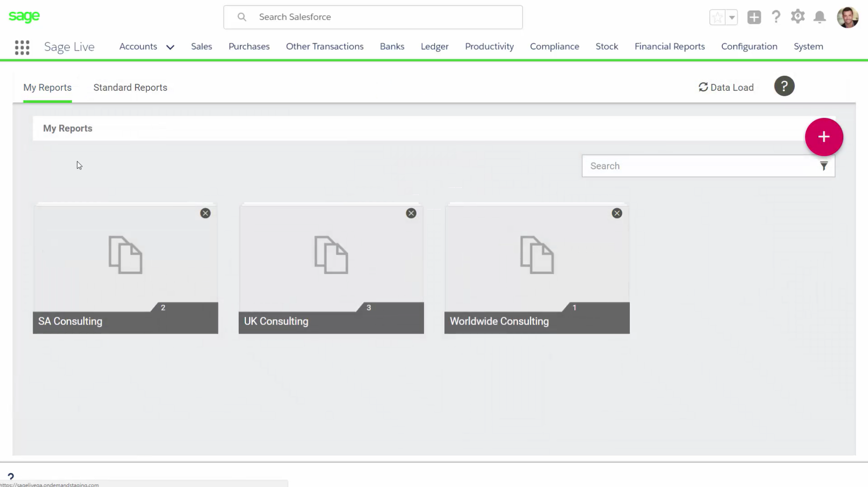Click the Sage Live app name
Image resolution: width=868 pixels, height=487 pixels.
69,47
